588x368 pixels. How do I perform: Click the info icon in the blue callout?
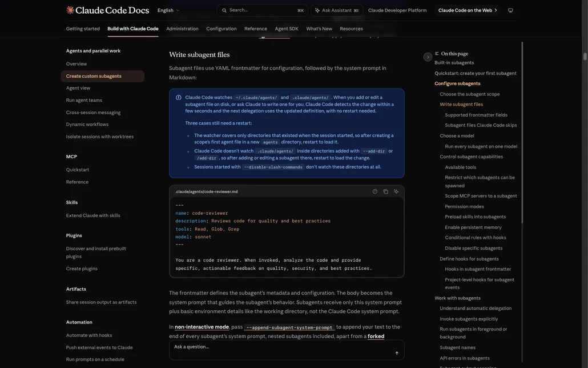[179, 98]
